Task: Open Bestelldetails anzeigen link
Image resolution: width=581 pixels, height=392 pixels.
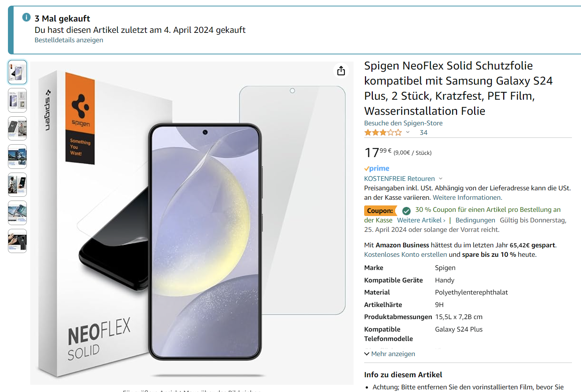Action: pos(69,40)
